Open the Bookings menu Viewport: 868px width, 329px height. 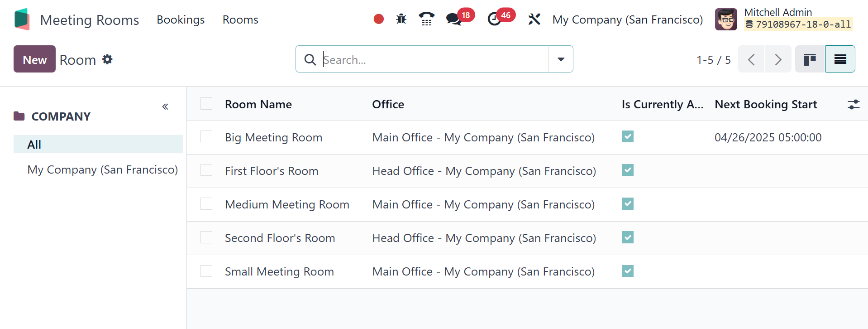181,20
